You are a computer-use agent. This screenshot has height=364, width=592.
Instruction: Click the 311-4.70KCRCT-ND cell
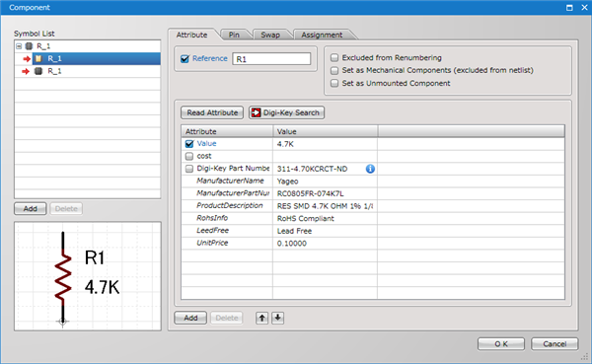(325, 169)
